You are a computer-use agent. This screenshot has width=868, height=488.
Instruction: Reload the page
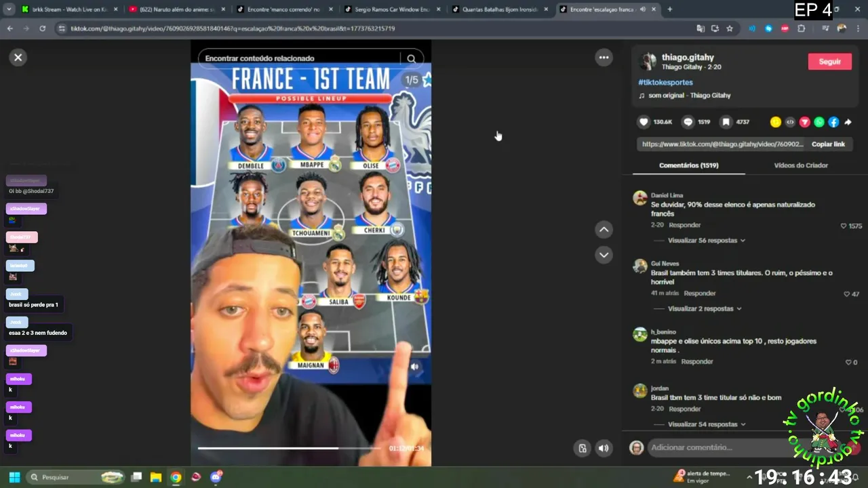point(42,28)
